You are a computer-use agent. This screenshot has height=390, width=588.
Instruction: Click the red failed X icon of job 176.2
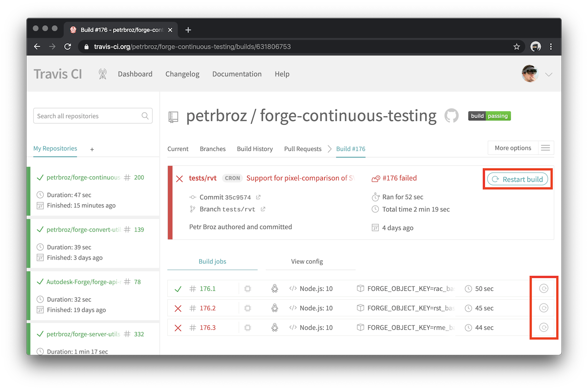click(x=178, y=308)
